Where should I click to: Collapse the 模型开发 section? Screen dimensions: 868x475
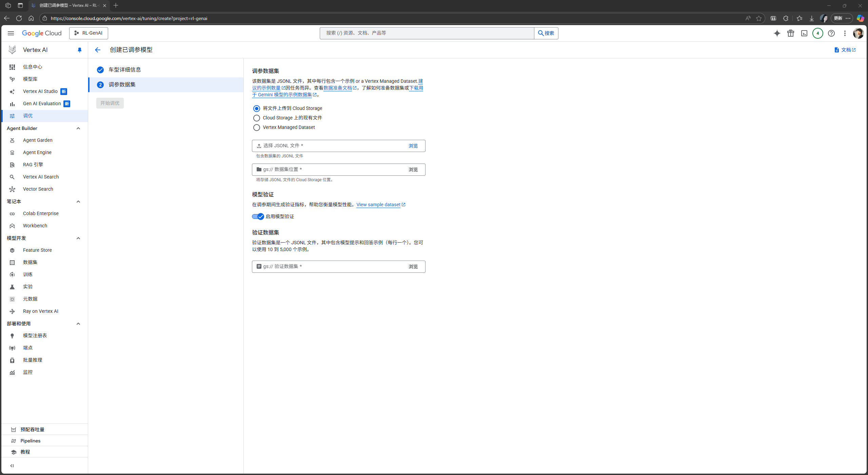tap(78, 238)
